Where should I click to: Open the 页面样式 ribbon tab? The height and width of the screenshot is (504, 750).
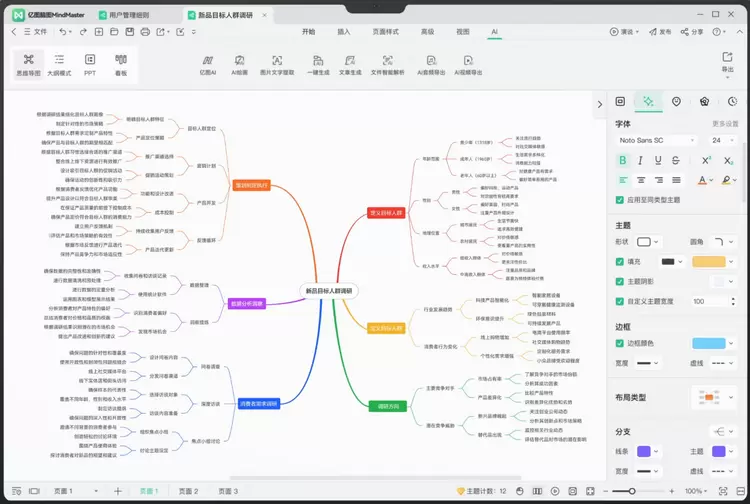coord(385,32)
